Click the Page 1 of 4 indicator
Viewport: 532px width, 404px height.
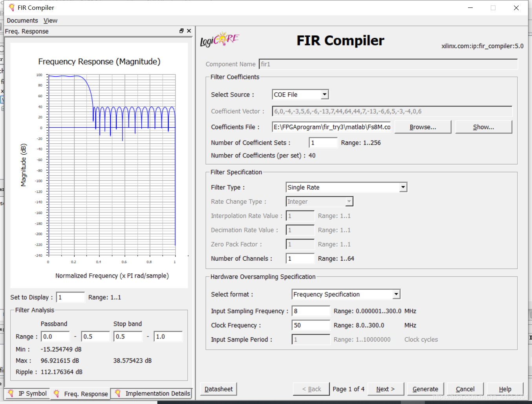[x=348, y=389]
